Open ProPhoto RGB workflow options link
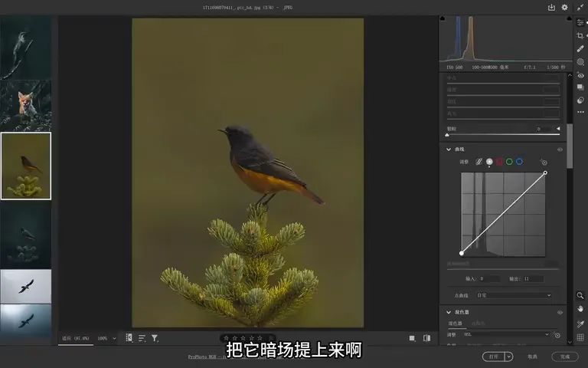The height and width of the screenshot is (368, 588). [x=206, y=356]
